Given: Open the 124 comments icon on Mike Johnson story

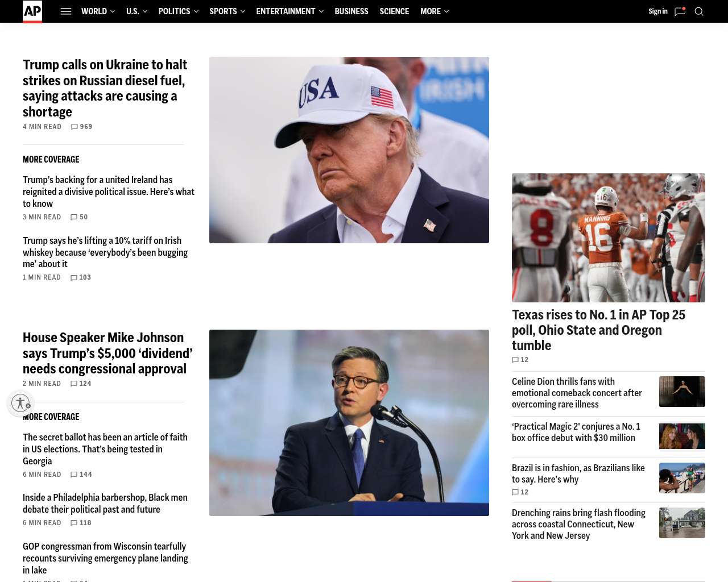Looking at the screenshot, I should pos(74,384).
